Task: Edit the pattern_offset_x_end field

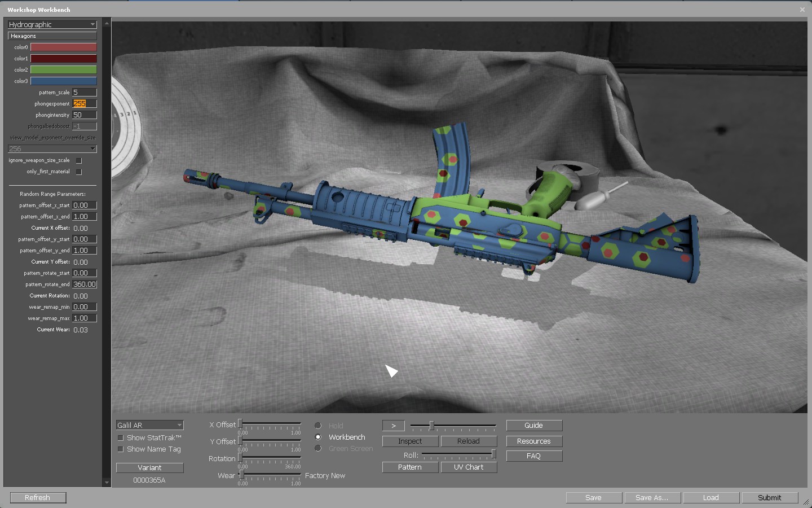Action: point(85,216)
